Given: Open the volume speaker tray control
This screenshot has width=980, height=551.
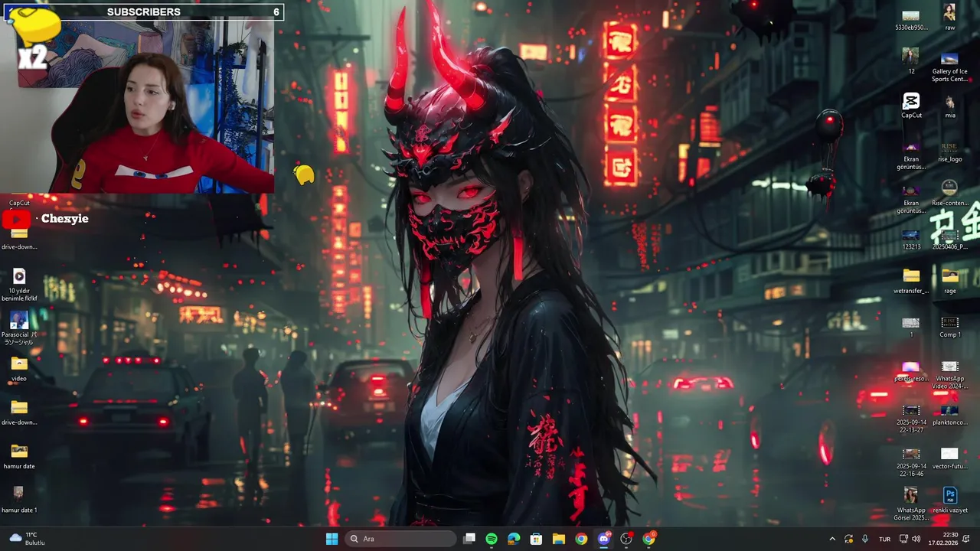Looking at the screenshot, I should [916, 539].
